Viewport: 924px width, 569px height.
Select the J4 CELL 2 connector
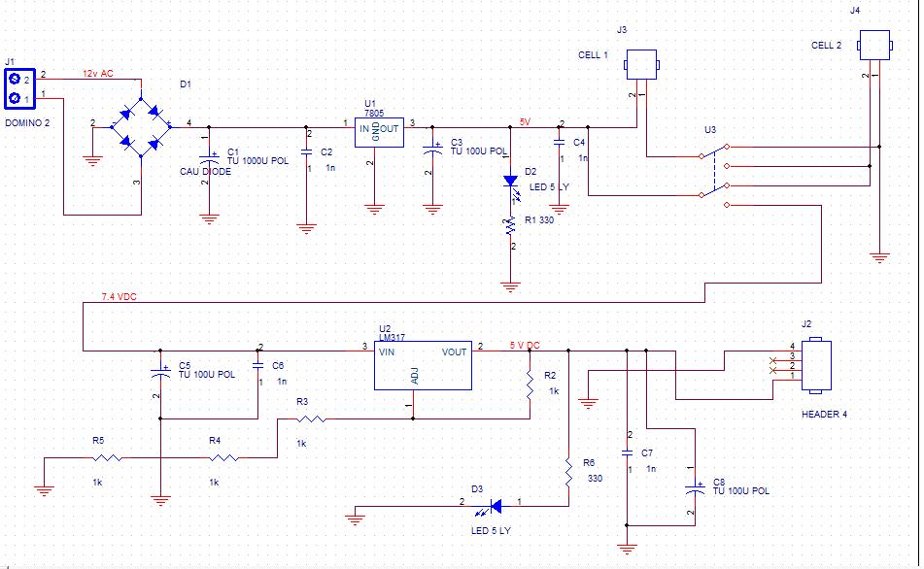(x=874, y=46)
